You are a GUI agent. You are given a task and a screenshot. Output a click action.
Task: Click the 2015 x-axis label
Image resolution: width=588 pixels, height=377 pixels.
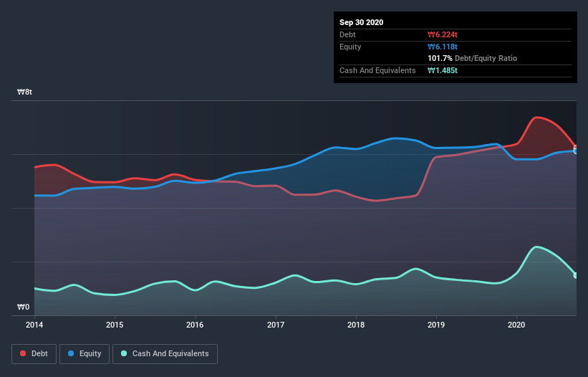point(115,325)
